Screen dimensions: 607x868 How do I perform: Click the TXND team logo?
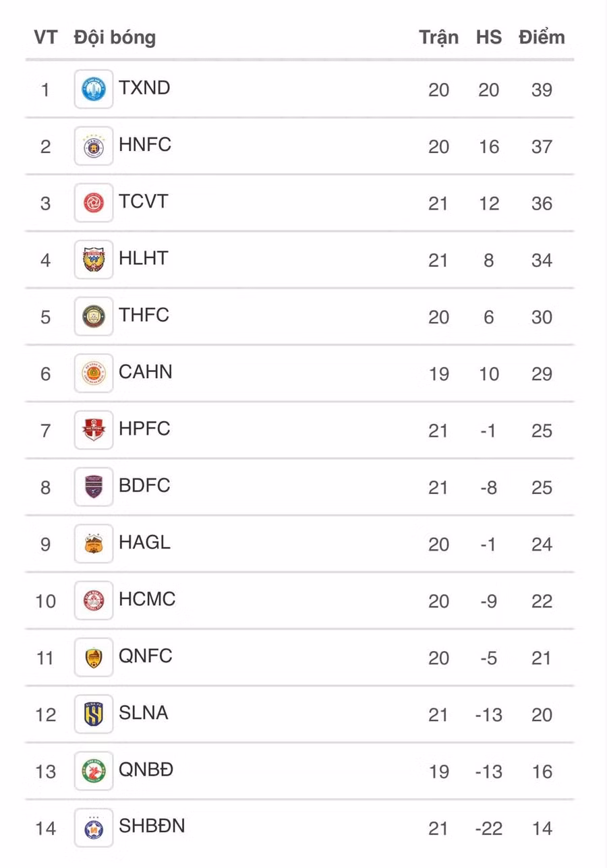(94, 89)
